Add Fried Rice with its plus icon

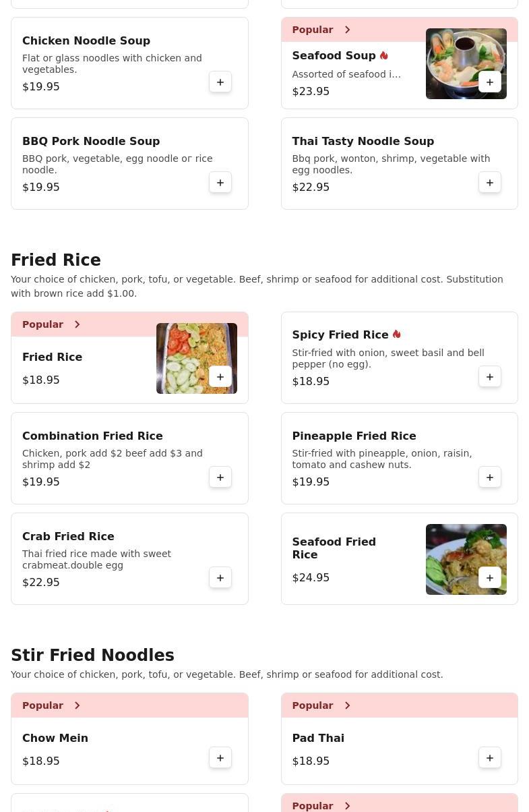[x=220, y=377]
